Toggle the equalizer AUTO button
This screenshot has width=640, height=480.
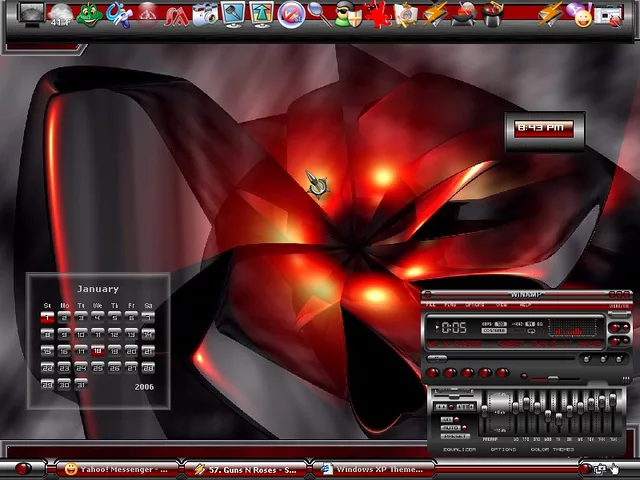(x=452, y=427)
